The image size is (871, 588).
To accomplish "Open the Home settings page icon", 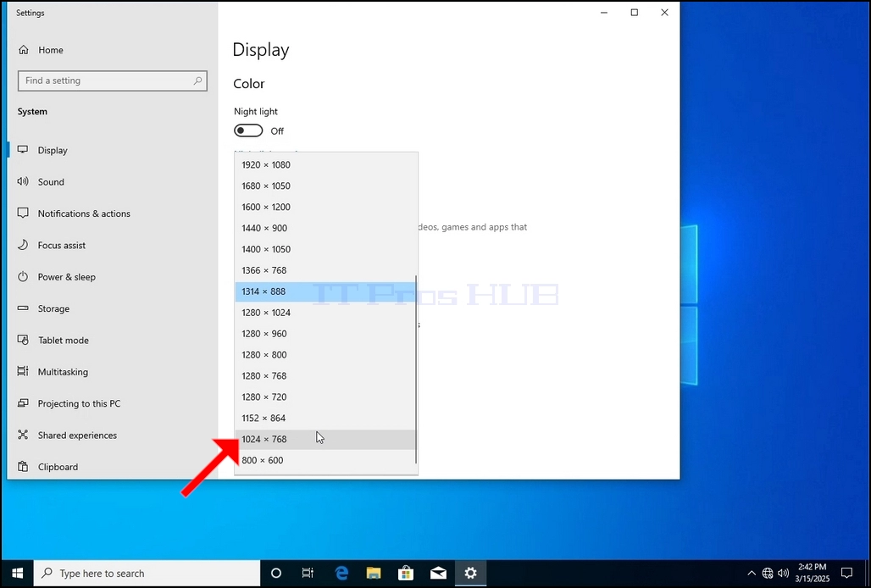I will pyautogui.click(x=24, y=50).
